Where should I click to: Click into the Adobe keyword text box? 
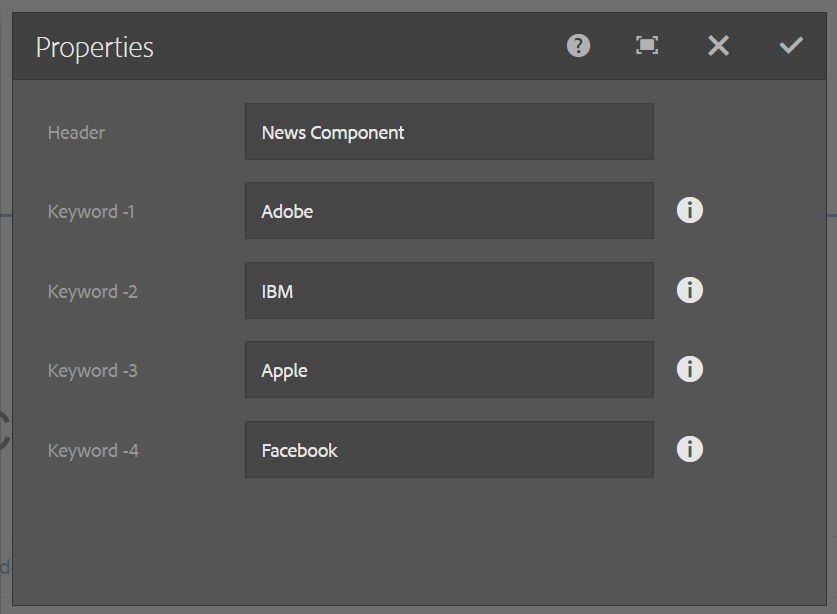coord(449,211)
